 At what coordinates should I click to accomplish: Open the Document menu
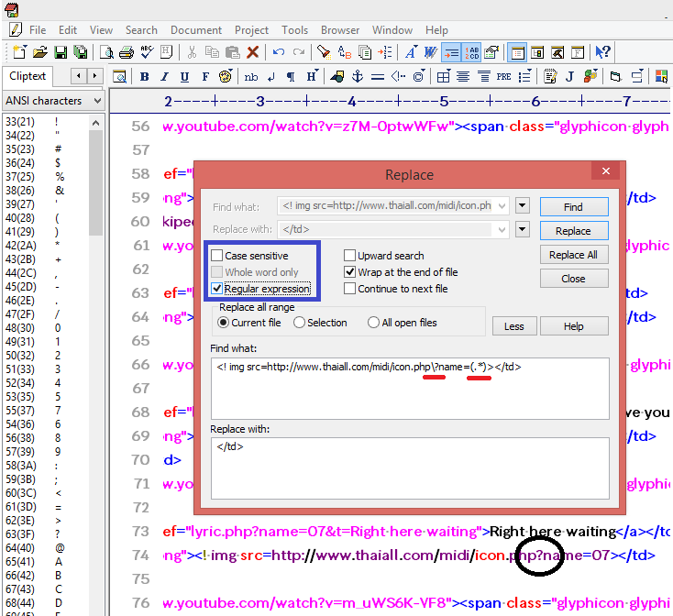pyautogui.click(x=196, y=30)
